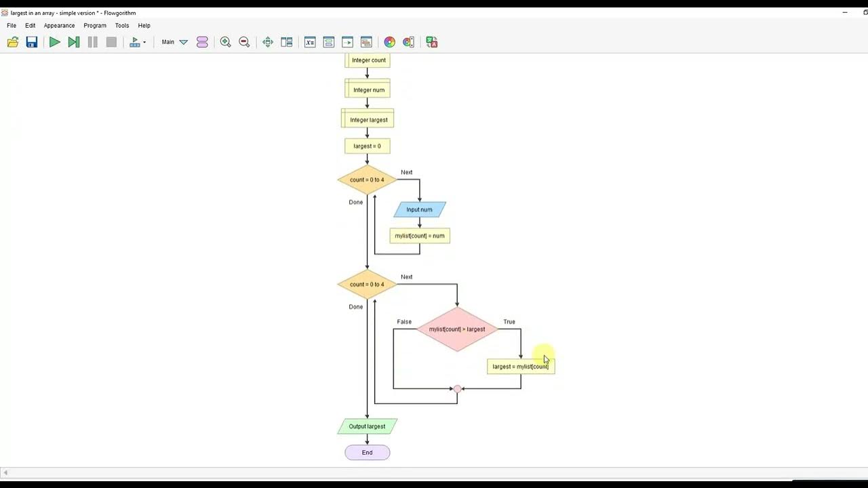Open the source code viewer icon
Viewport: 868px width, 488px height.
(x=329, y=42)
